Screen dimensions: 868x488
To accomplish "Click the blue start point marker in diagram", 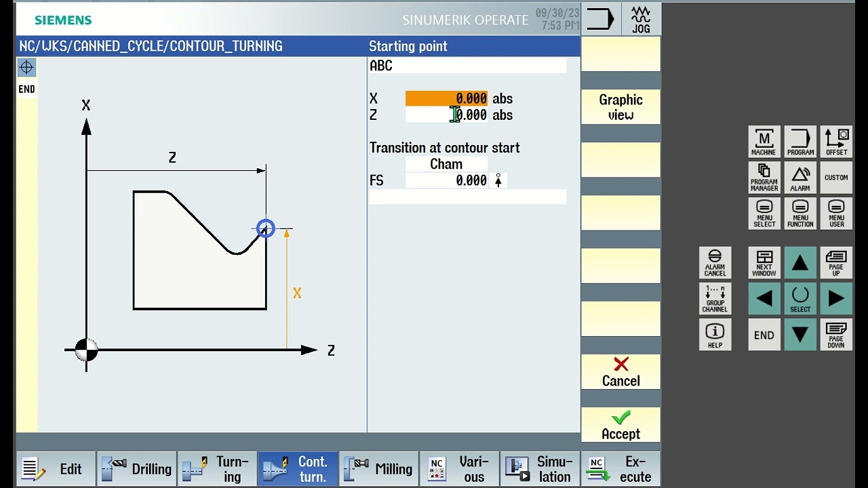I will point(266,229).
